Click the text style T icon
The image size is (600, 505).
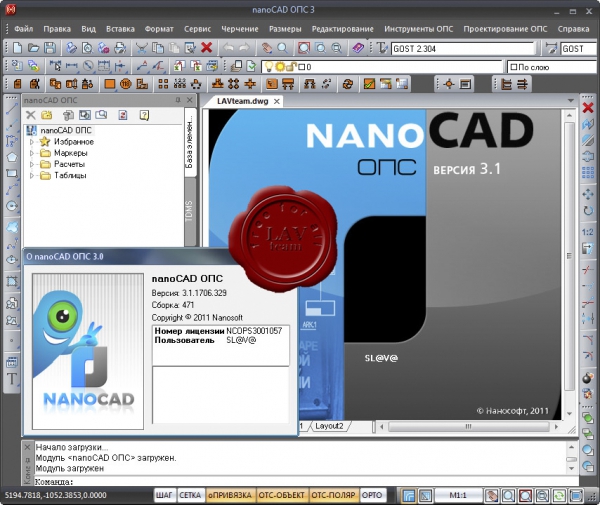pyautogui.click(x=382, y=48)
